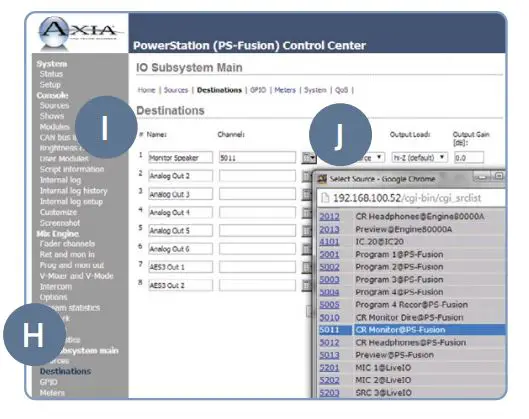Open source list browser for Analog Out 4

point(307,212)
